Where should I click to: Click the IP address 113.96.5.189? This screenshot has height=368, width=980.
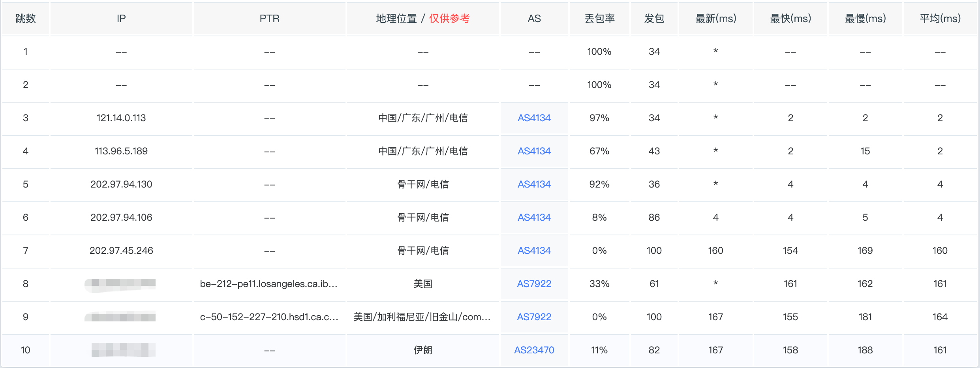tap(121, 151)
